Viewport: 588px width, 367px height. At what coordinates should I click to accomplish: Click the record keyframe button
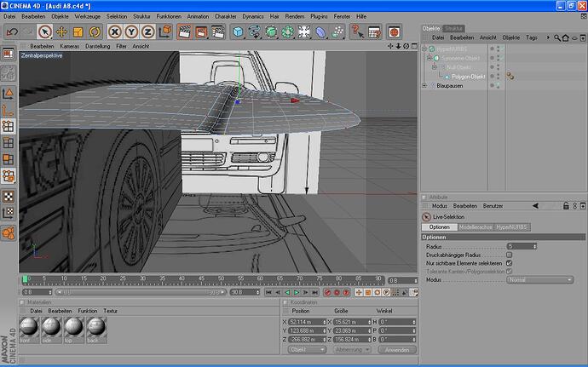pyautogui.click(x=327, y=292)
